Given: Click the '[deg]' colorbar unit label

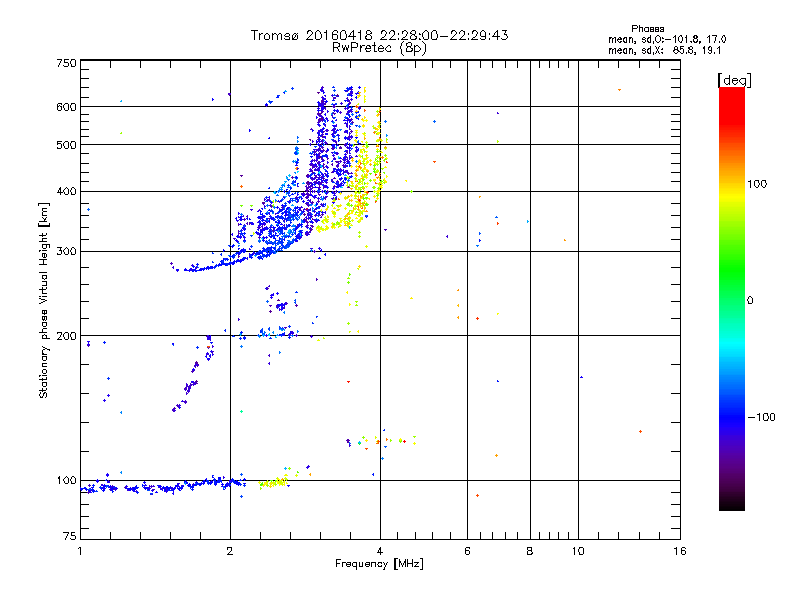Looking at the screenshot, I should click(734, 81).
